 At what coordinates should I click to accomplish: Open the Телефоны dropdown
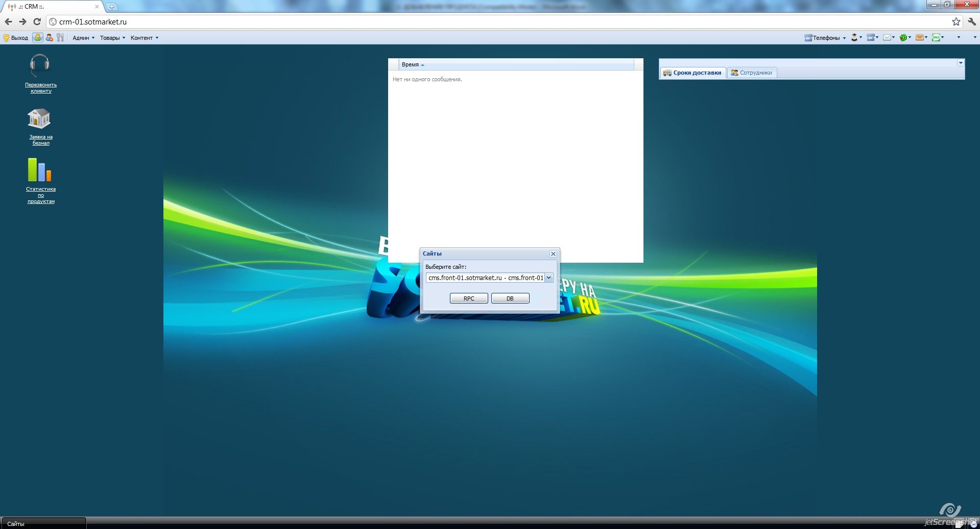pyautogui.click(x=825, y=38)
